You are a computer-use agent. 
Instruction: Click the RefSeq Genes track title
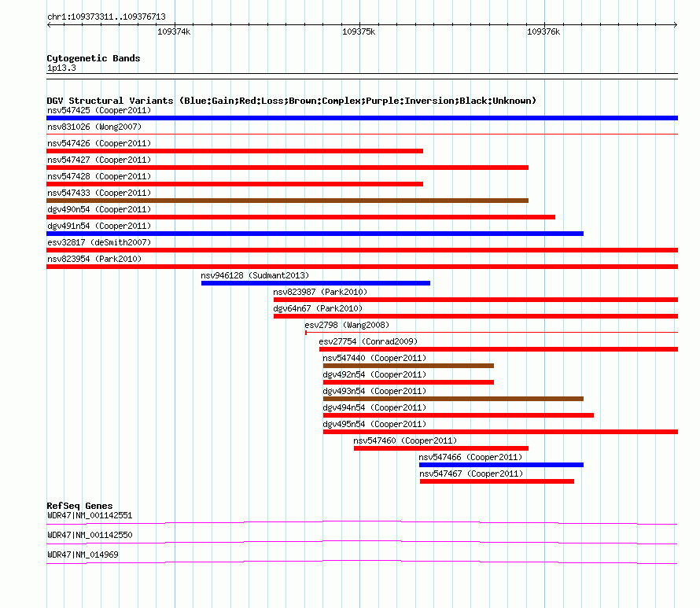pyautogui.click(x=79, y=506)
